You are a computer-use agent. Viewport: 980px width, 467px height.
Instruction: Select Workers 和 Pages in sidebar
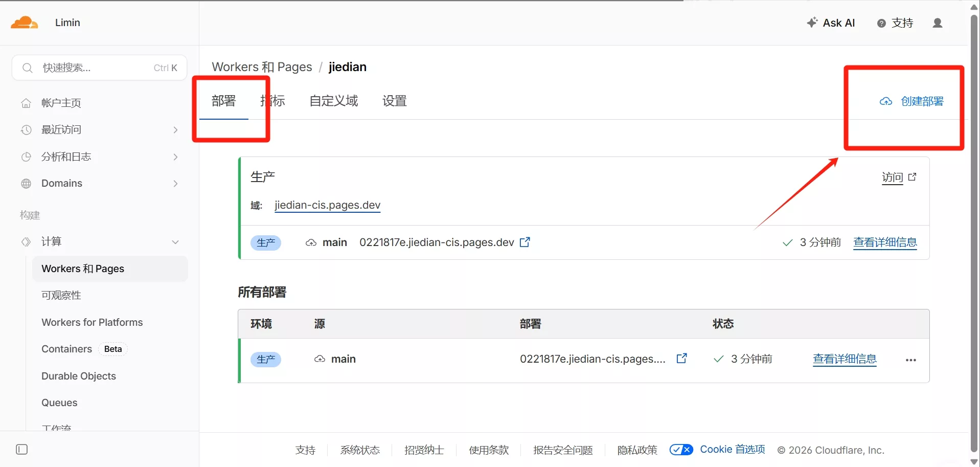coord(110,269)
